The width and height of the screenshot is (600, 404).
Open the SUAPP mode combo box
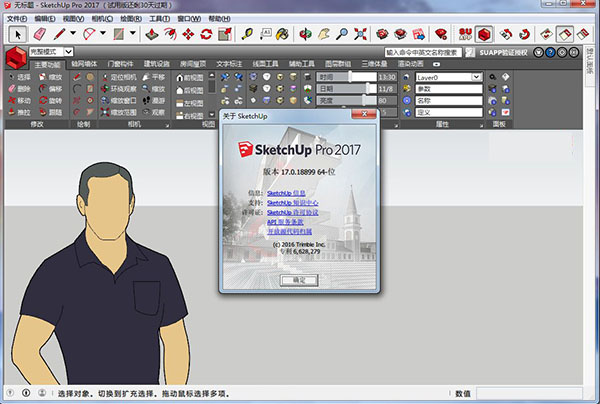tap(51, 52)
